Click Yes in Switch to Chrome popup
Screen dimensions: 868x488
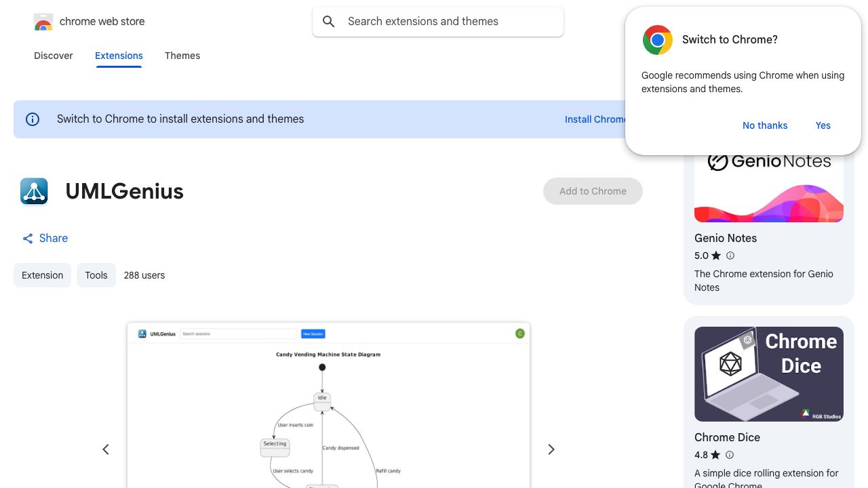823,125
